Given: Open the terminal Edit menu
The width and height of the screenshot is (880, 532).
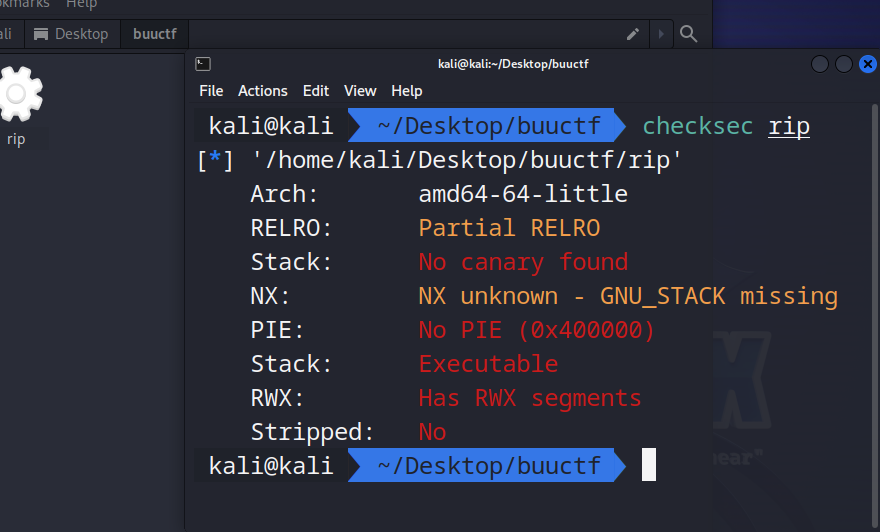Looking at the screenshot, I should (316, 91).
